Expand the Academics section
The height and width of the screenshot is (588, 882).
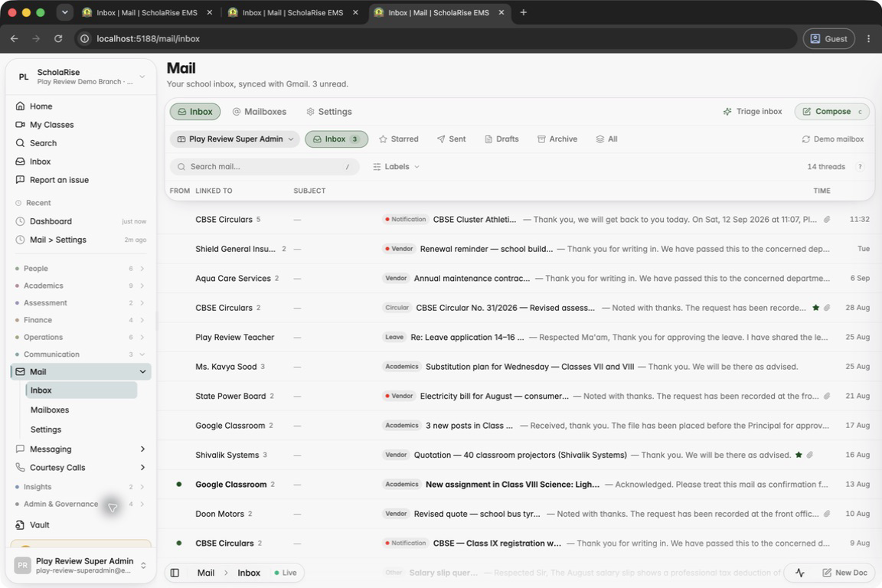(80, 286)
